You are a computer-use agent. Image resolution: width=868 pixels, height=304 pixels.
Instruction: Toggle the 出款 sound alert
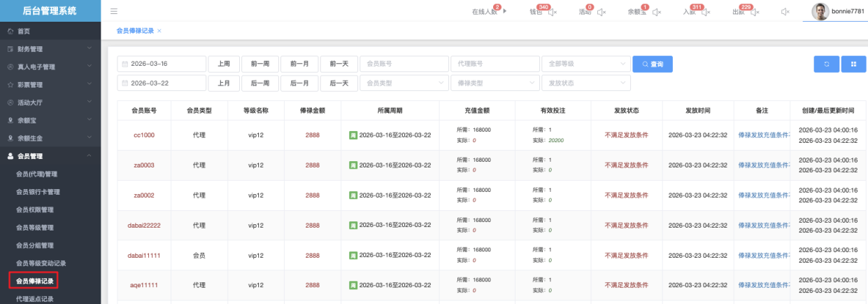pyautogui.click(x=755, y=12)
